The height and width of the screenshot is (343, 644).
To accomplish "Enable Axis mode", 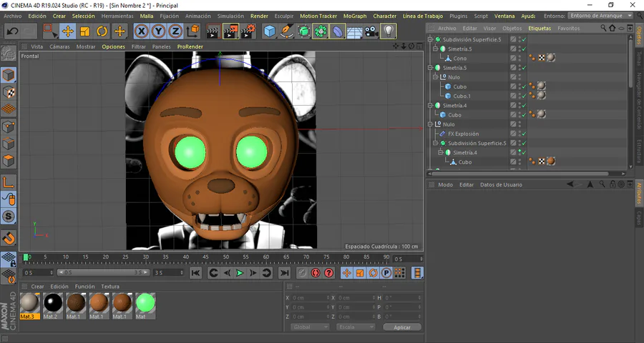I will click(x=9, y=182).
